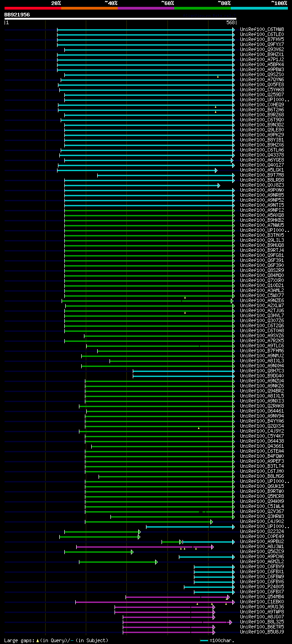
Task: Select hit label UniRef100_P24805
Action: 262,586
